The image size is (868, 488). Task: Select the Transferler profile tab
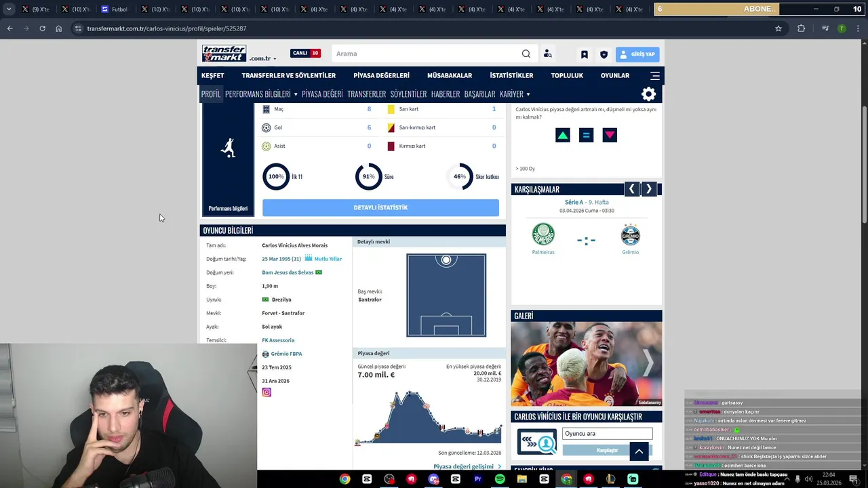click(366, 94)
